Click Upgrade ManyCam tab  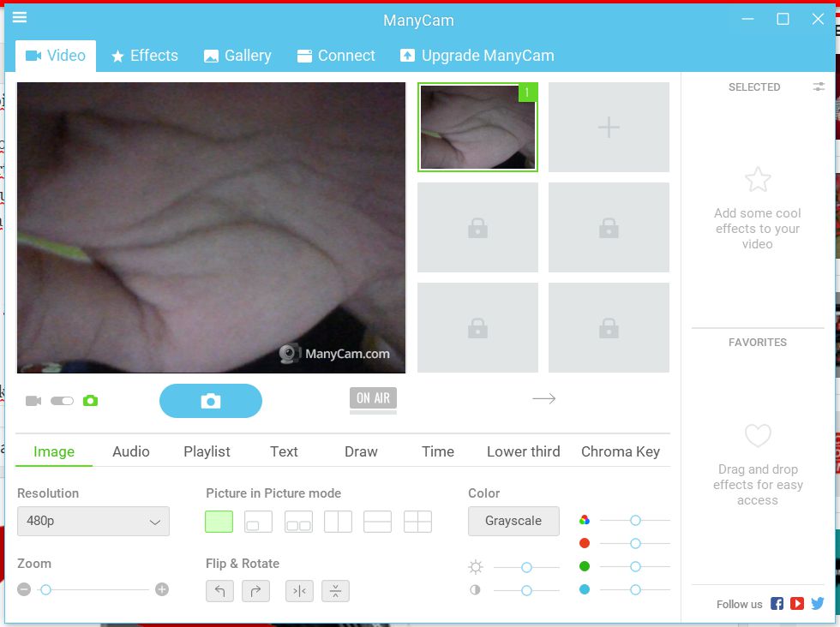pos(477,56)
